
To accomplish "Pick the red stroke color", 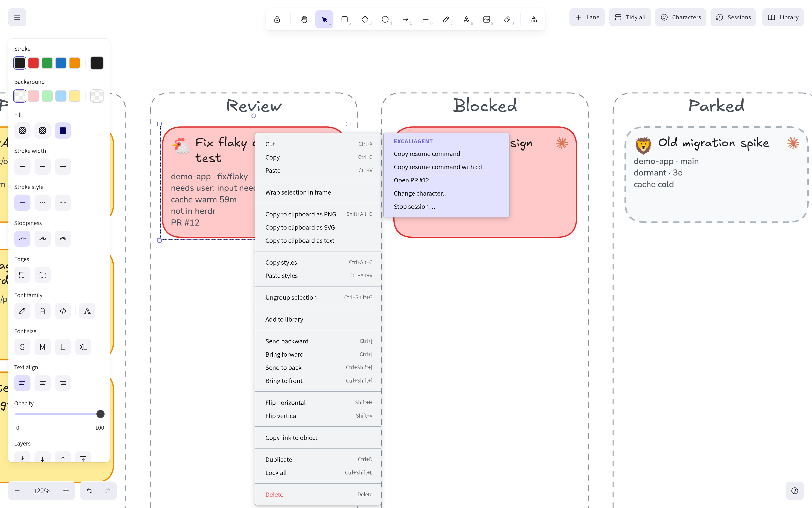I will [33, 63].
